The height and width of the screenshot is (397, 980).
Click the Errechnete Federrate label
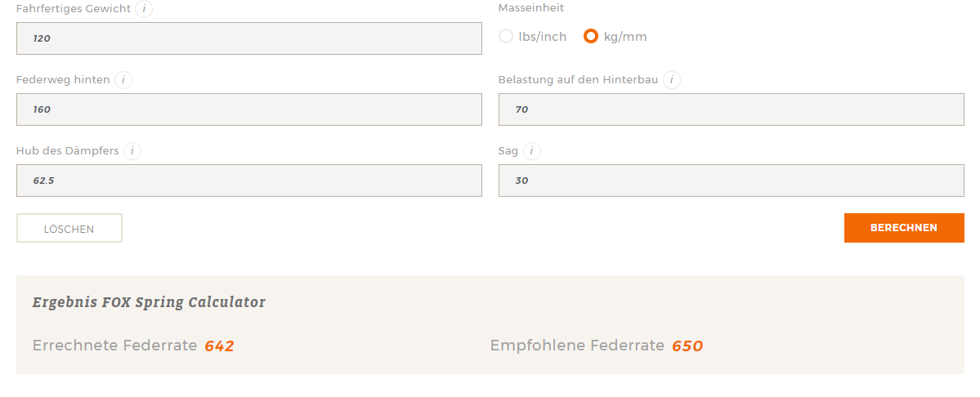pyautogui.click(x=114, y=346)
